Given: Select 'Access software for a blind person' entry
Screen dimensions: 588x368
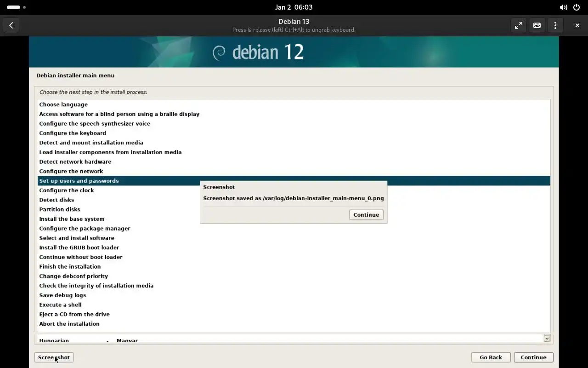Looking at the screenshot, I should coord(294,114).
